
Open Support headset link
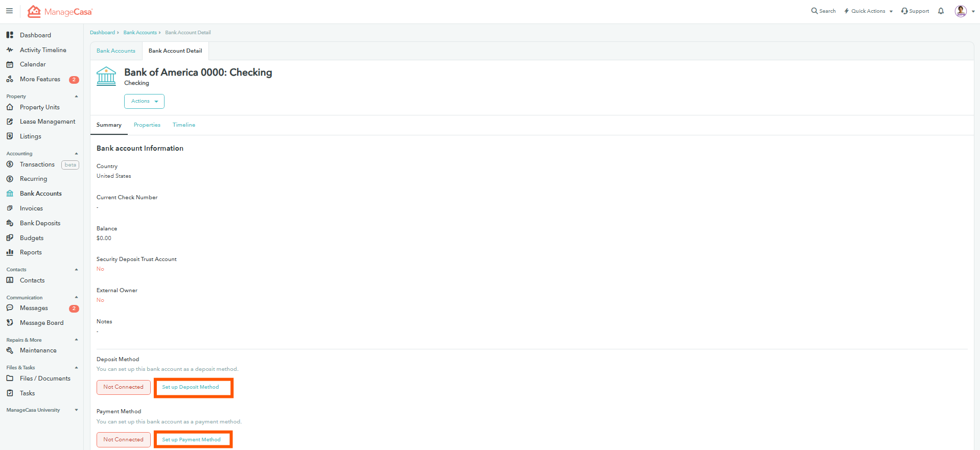point(915,11)
